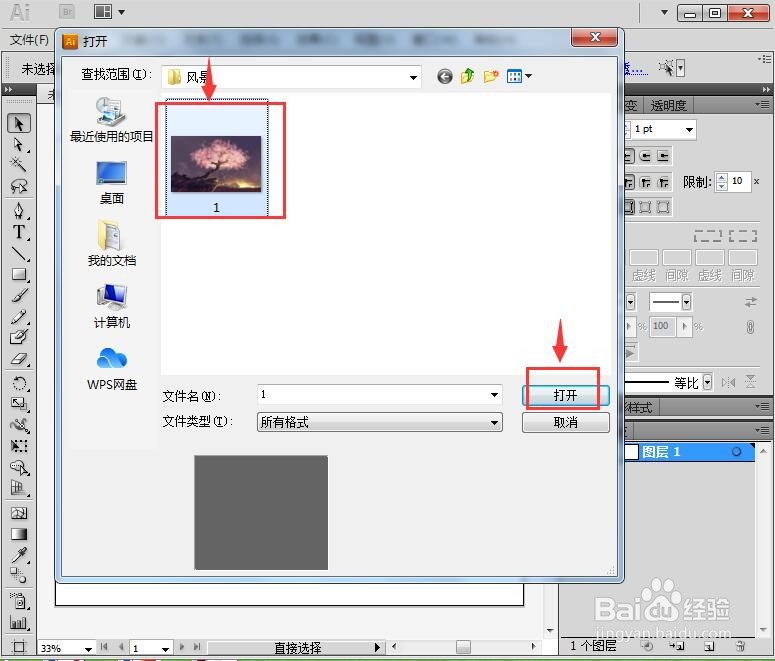This screenshot has width=775, height=661.
Task: Select the Perspective Grid tool
Action: [19, 488]
